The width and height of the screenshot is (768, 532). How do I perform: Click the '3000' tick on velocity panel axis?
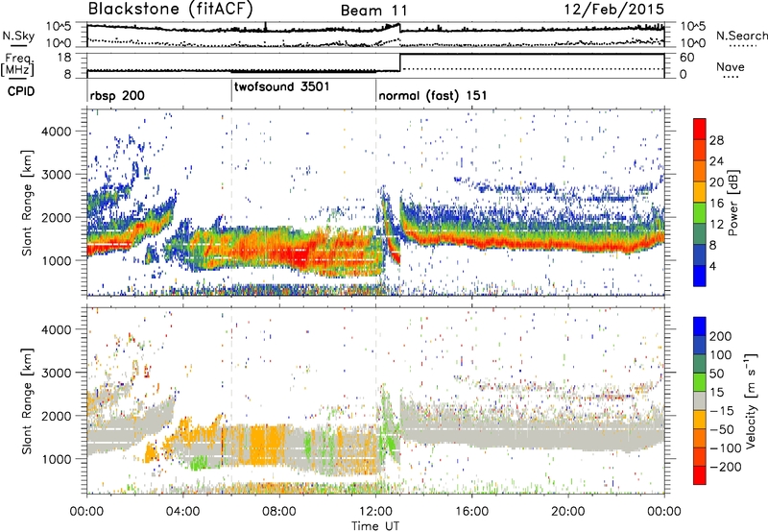coord(56,373)
